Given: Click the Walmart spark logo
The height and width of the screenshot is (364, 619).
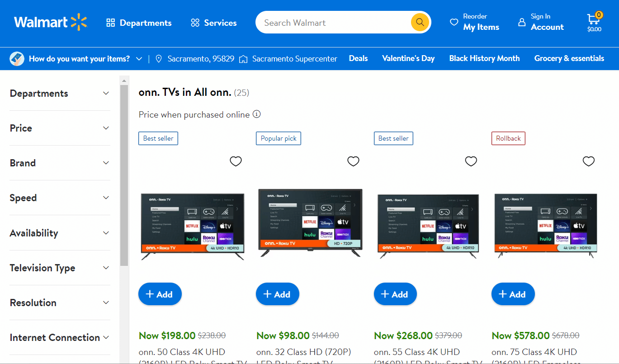Looking at the screenshot, I should click(78, 21).
